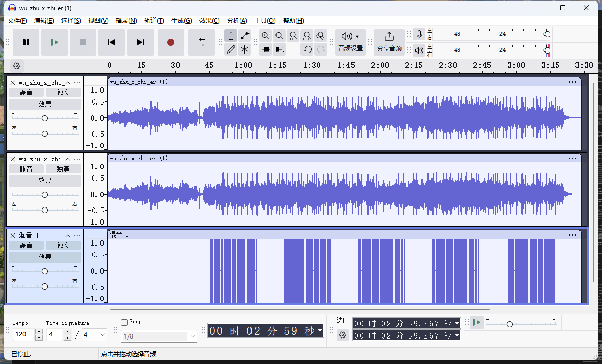Open the 1/8 snap value dropdown
Viewport: 602px width, 364px height.
(x=192, y=336)
